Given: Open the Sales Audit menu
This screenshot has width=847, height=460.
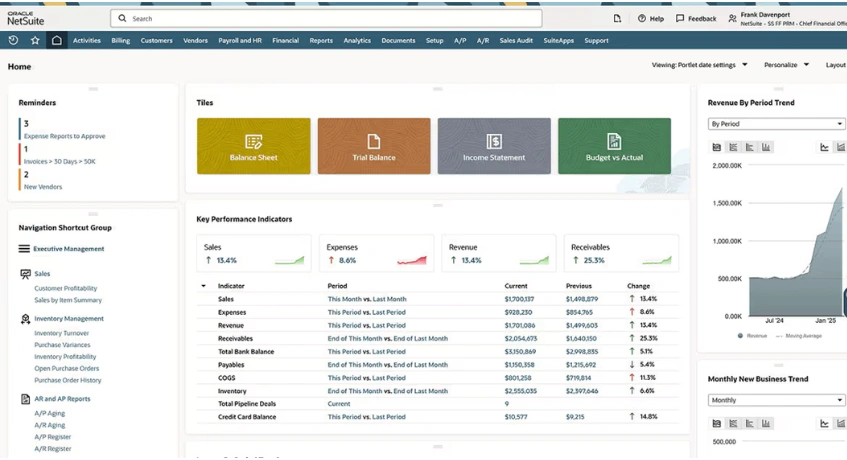Looking at the screenshot, I should point(516,40).
